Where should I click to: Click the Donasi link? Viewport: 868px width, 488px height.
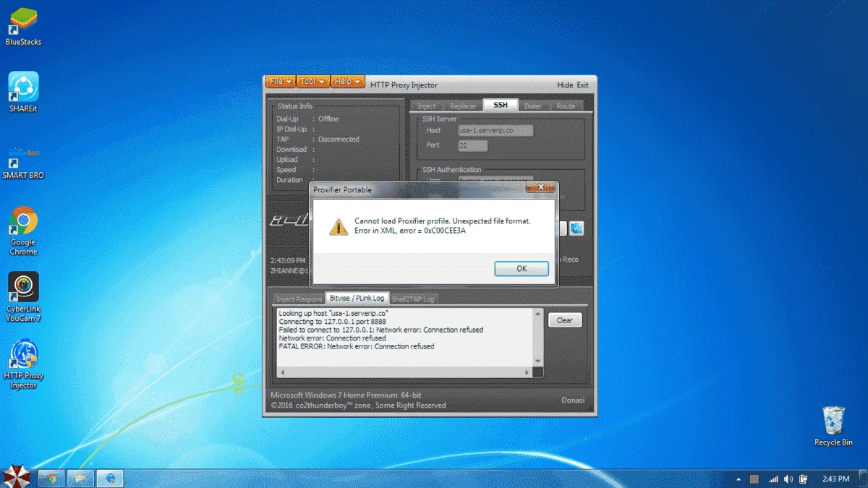point(573,400)
